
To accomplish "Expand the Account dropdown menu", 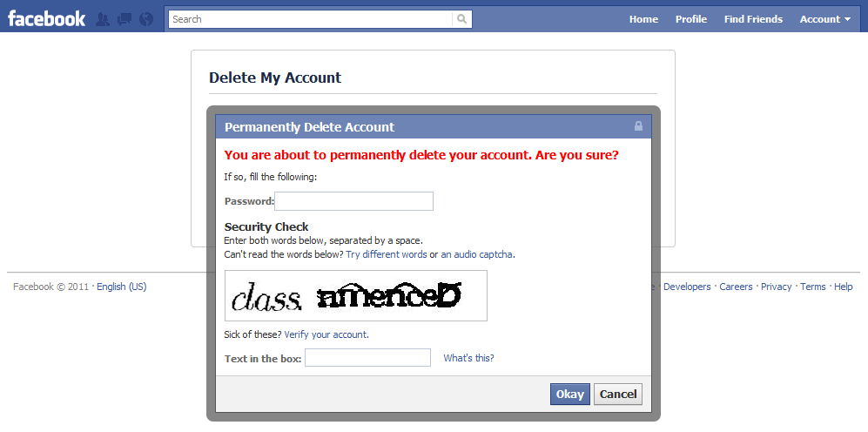I will pyautogui.click(x=824, y=19).
